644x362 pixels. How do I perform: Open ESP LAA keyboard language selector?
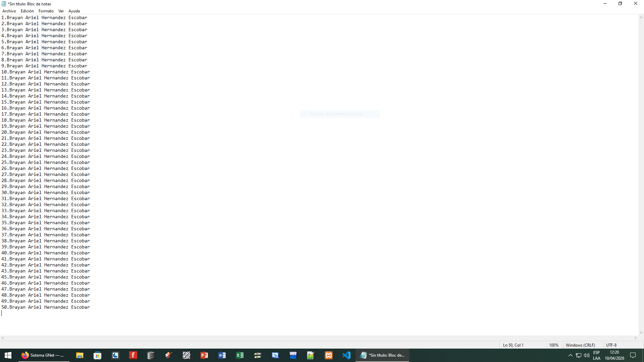pyautogui.click(x=596, y=355)
